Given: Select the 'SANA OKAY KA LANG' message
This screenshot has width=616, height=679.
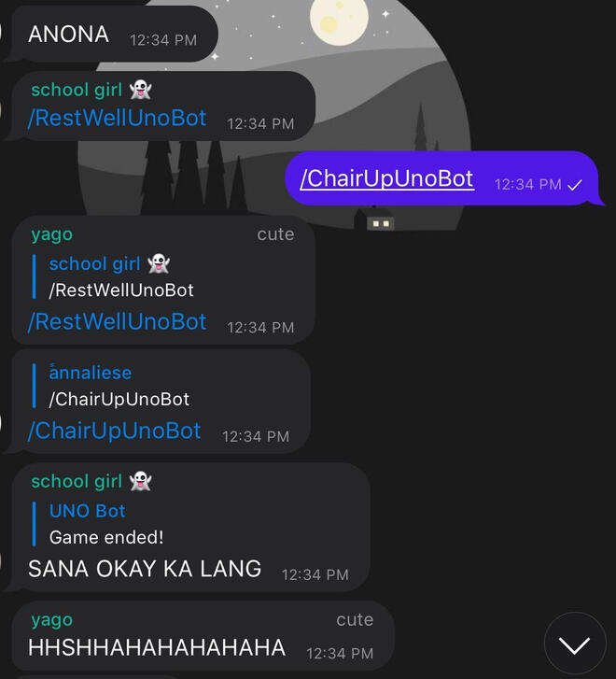Looking at the screenshot, I should (x=145, y=569).
